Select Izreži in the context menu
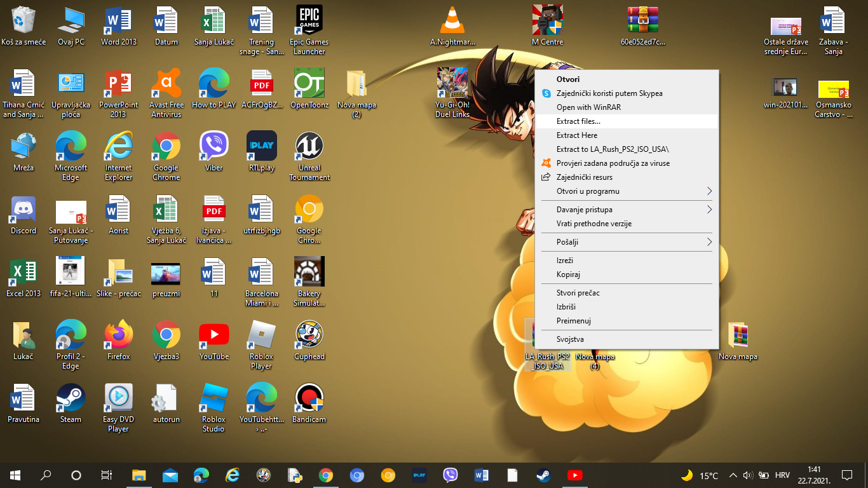 (627, 261)
